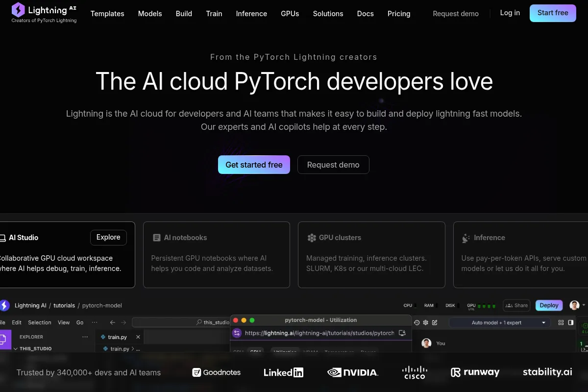Open the Auto model + 1 expert dropdown
Viewport: 588px width, 392px height.
pyautogui.click(x=499, y=322)
